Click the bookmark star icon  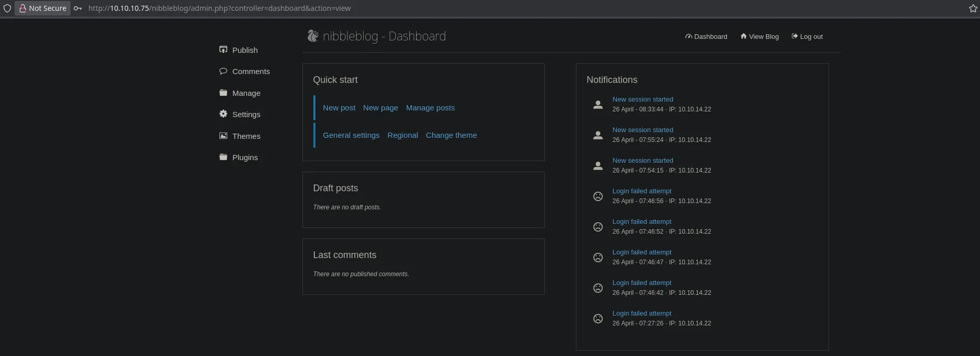[x=973, y=8]
